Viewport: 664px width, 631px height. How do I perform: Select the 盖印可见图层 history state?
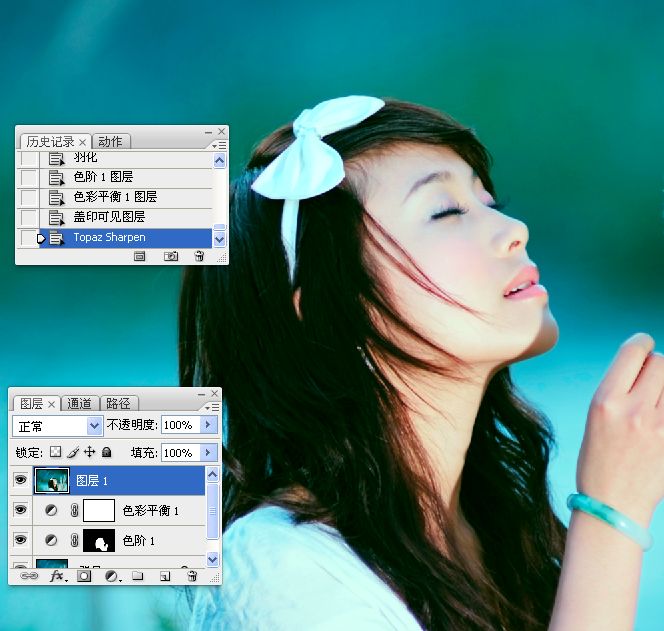109,217
